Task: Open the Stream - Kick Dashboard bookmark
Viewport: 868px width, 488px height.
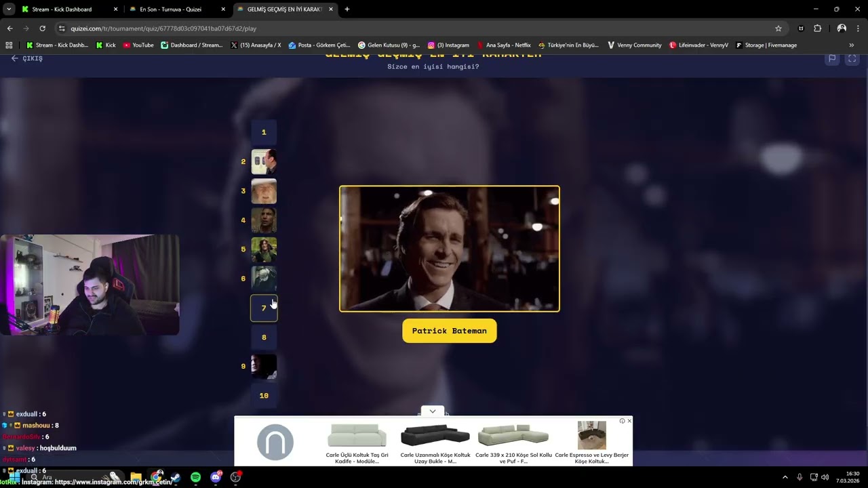Action: (57, 45)
